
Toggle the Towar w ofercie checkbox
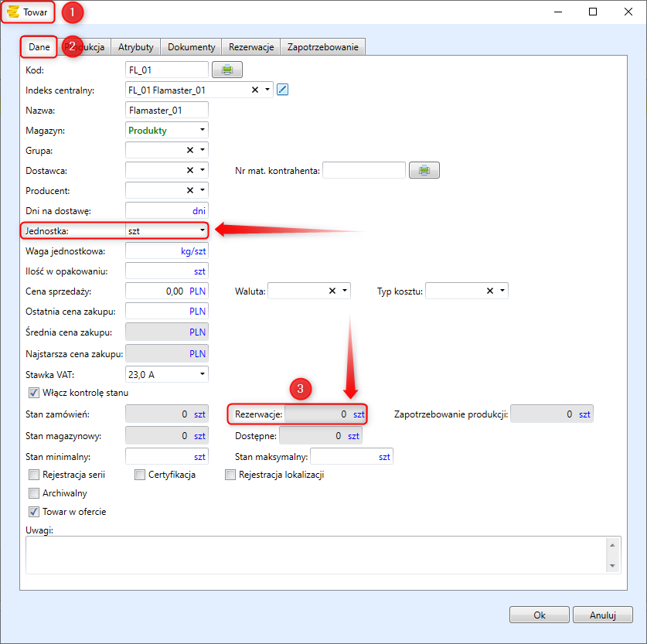pyautogui.click(x=33, y=512)
